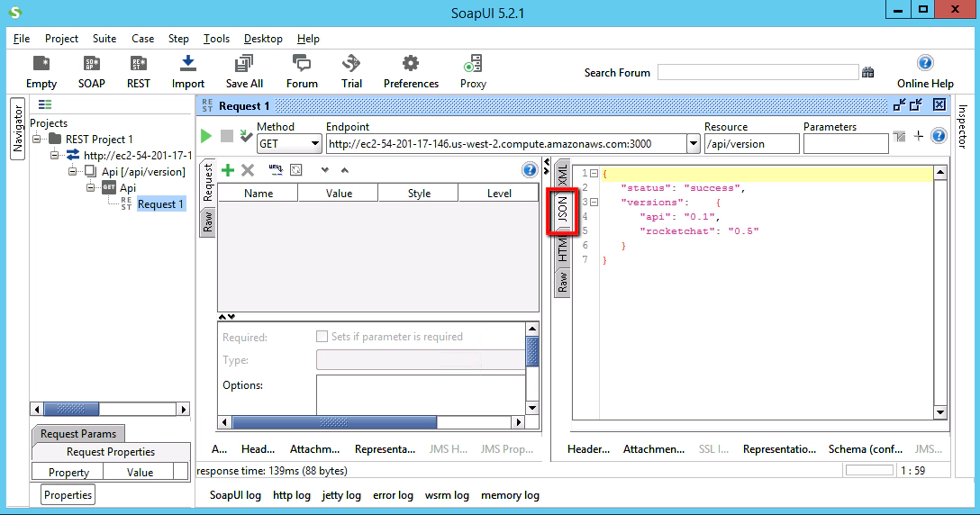Image resolution: width=980 pixels, height=515 pixels.
Task: Click the Search Forum input field
Action: point(758,73)
